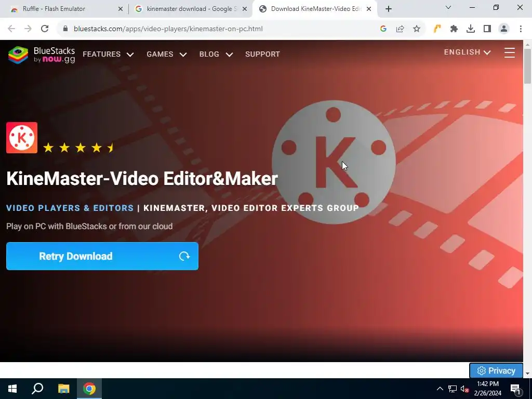Image resolution: width=532 pixels, height=399 pixels.
Task: Show hidden system tray icons
Action: pyautogui.click(x=440, y=389)
